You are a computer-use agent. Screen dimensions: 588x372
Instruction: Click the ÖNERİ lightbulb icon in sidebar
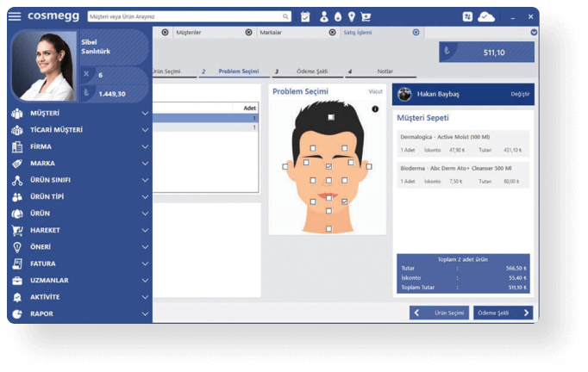[x=17, y=247]
